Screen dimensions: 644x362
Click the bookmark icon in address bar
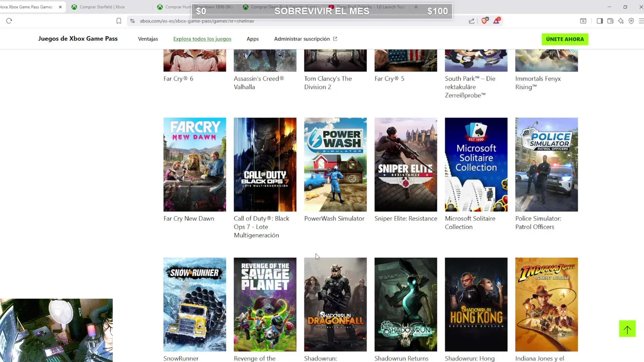pos(119,21)
